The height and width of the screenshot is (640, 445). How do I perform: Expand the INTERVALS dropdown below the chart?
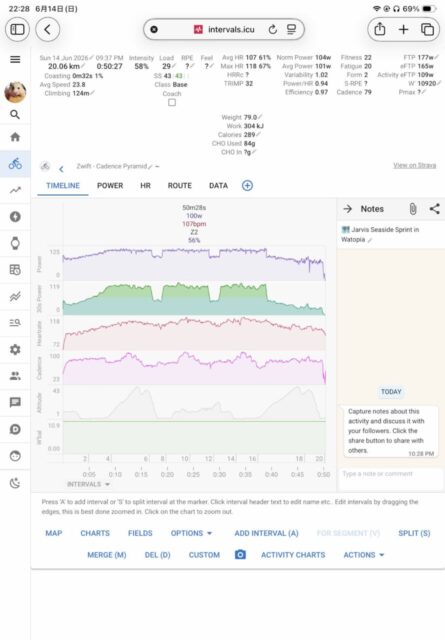coord(89,484)
